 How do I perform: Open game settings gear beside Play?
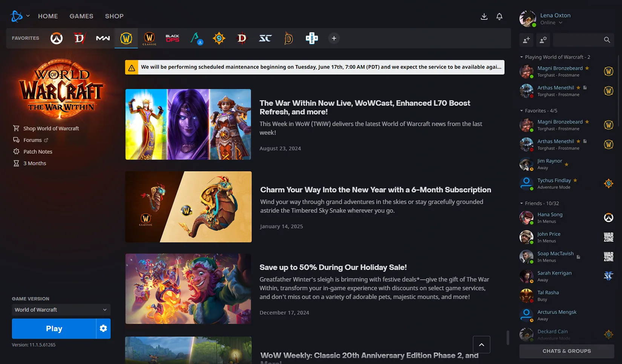(x=103, y=329)
